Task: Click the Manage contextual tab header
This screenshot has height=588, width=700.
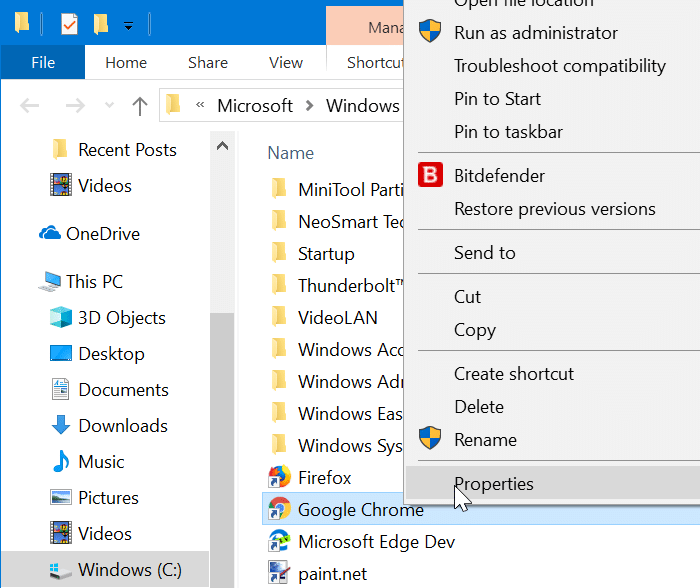Action: click(365, 27)
